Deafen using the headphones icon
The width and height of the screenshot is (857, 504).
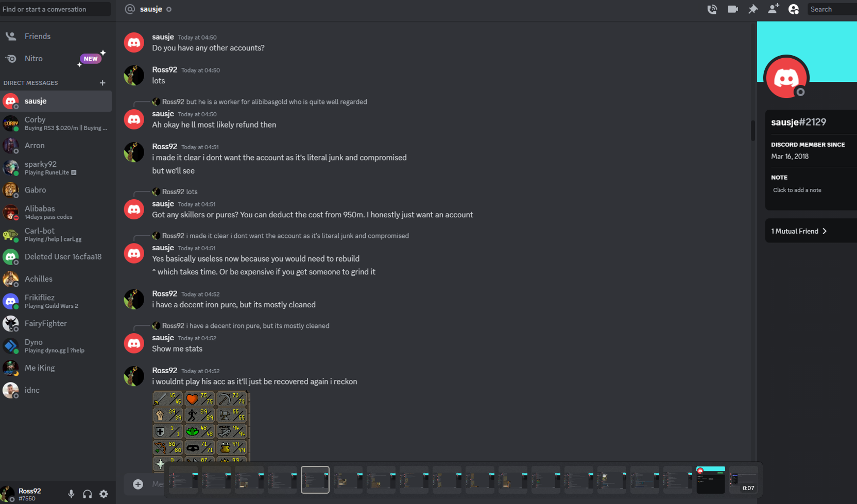point(88,494)
